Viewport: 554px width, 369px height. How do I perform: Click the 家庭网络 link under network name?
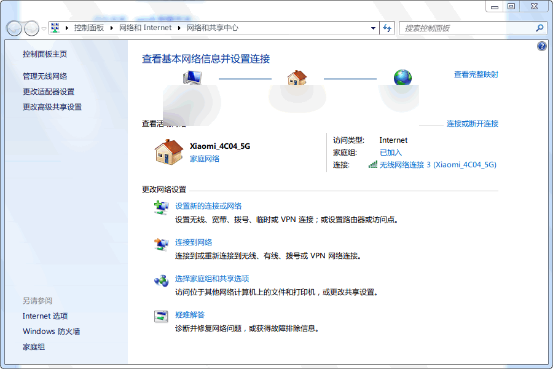(205, 159)
